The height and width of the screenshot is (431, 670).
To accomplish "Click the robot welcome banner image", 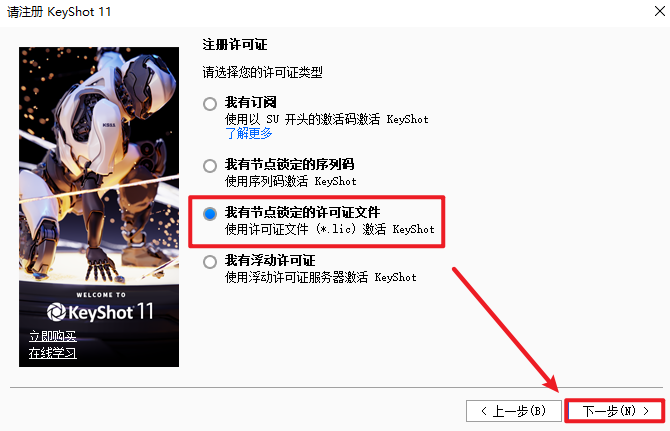I will pyautogui.click(x=99, y=207).
